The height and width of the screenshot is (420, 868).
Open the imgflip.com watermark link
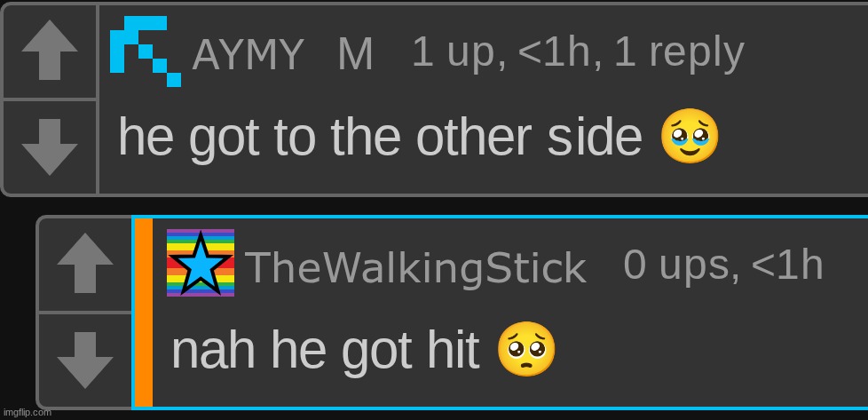tap(26, 413)
